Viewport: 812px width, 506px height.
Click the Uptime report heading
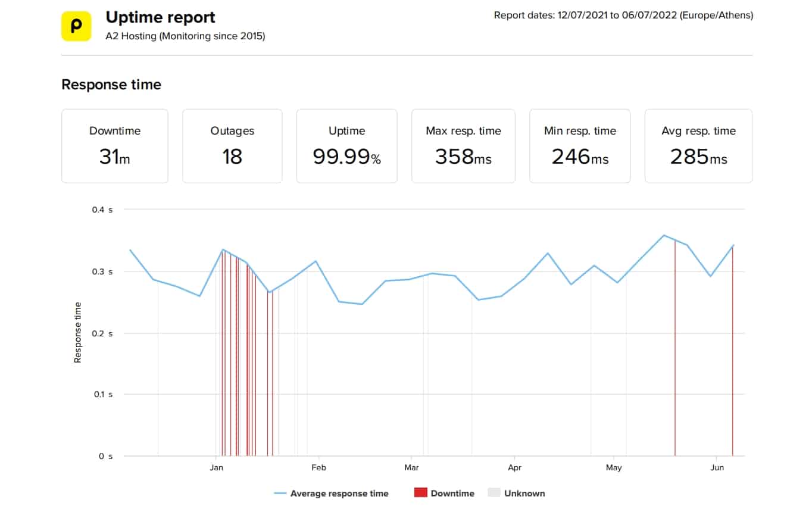[x=161, y=17]
